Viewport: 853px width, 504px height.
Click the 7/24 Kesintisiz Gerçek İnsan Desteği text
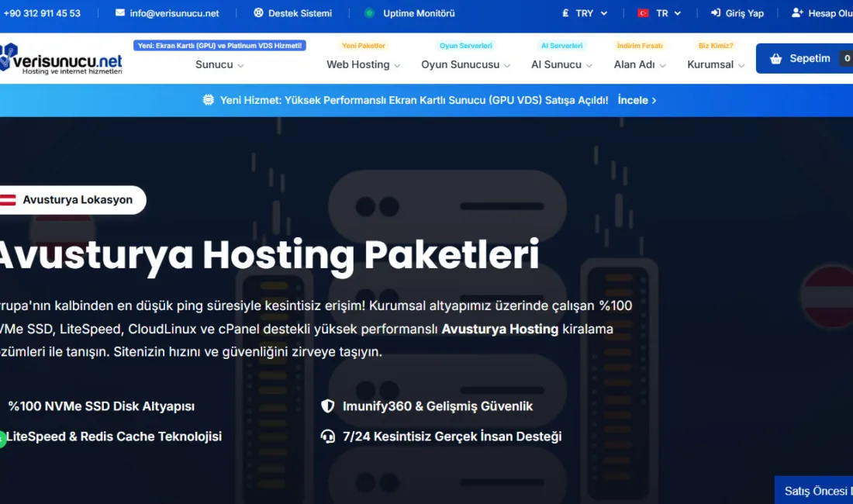[x=451, y=436]
